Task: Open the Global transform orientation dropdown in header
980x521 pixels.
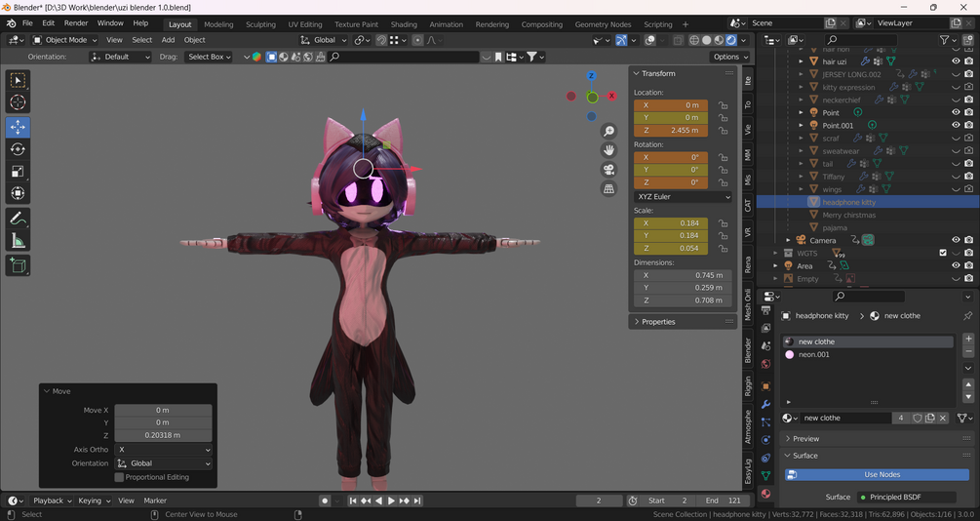Action: coord(323,40)
